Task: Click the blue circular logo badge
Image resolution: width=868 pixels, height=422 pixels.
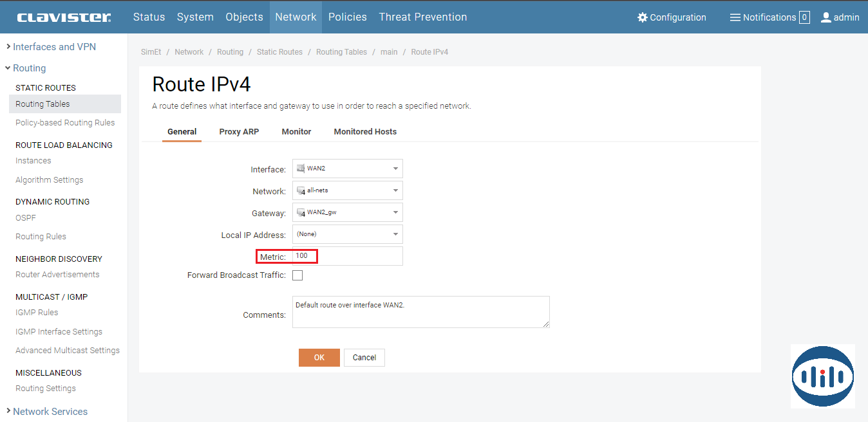Action: pyautogui.click(x=822, y=376)
